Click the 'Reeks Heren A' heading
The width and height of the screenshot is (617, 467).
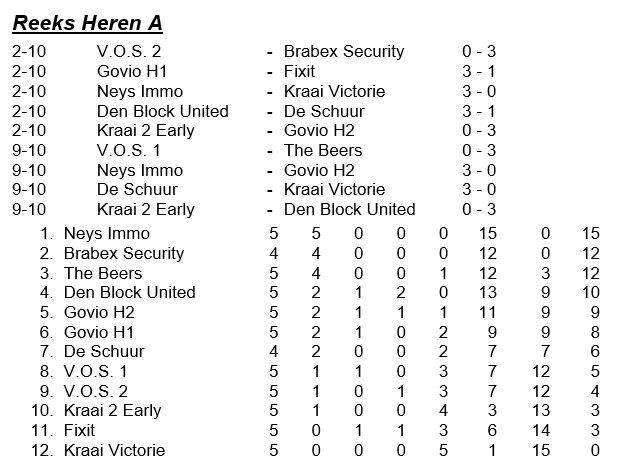(88, 23)
